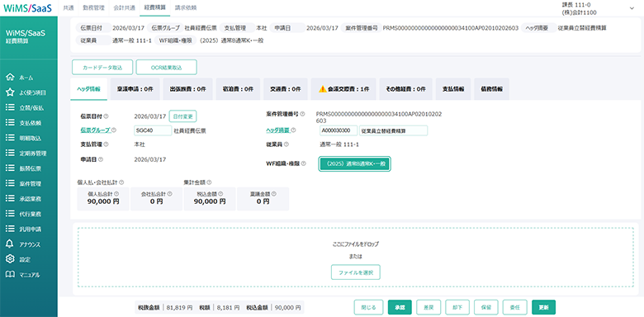This screenshot has width=644, height=317.
Task: Click the OCR結果取込 button
Action: pyautogui.click(x=166, y=67)
